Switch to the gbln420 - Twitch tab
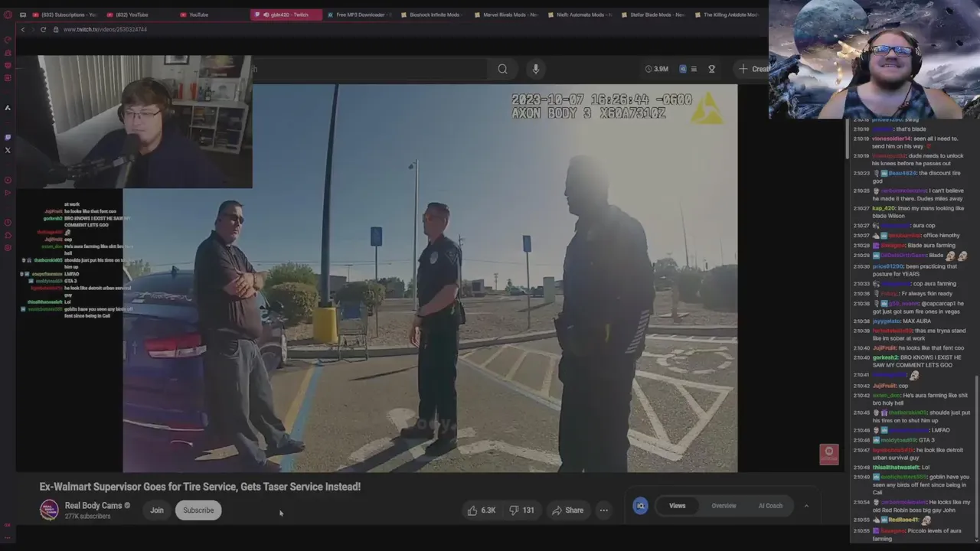 click(286, 15)
